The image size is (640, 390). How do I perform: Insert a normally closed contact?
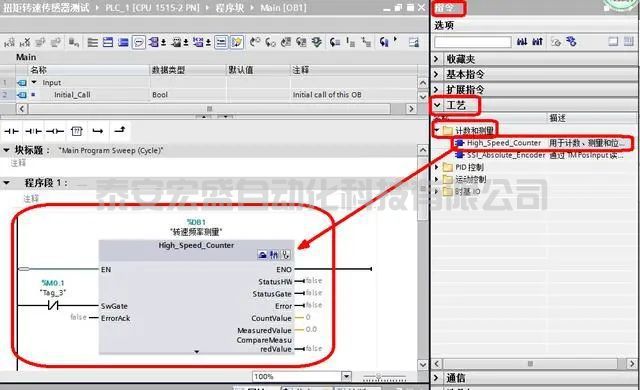pos(33,131)
